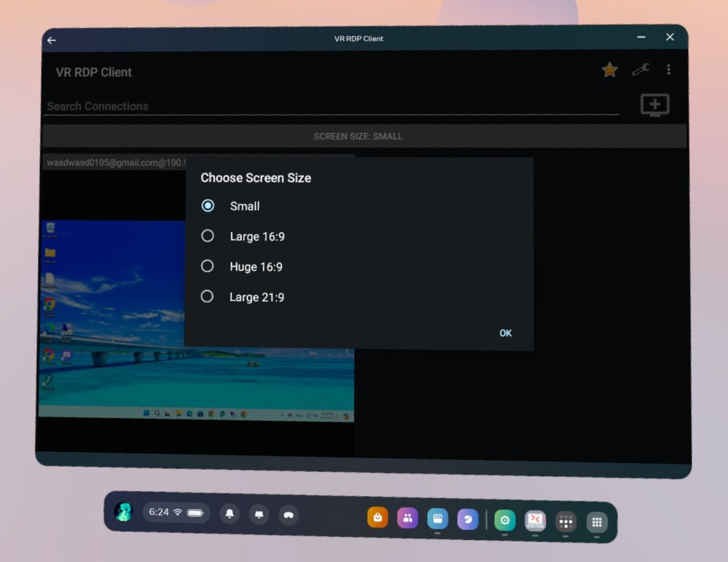Click the gold star favorites icon
728x562 pixels.
610,70
